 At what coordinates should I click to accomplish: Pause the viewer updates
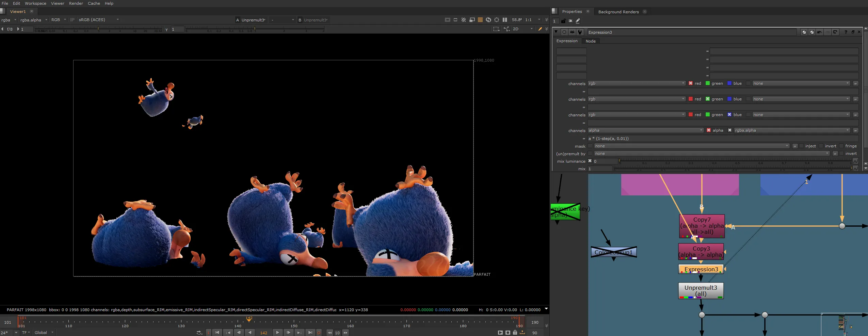505,20
